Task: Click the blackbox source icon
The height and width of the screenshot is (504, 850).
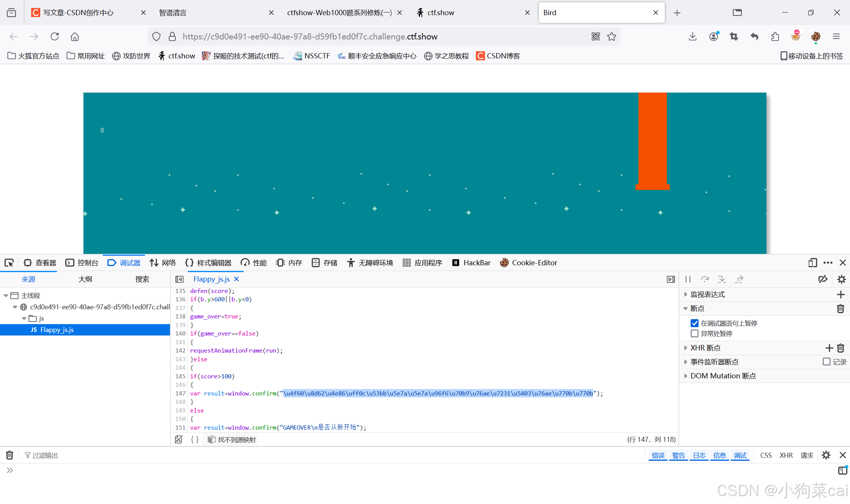Action: click(x=179, y=439)
